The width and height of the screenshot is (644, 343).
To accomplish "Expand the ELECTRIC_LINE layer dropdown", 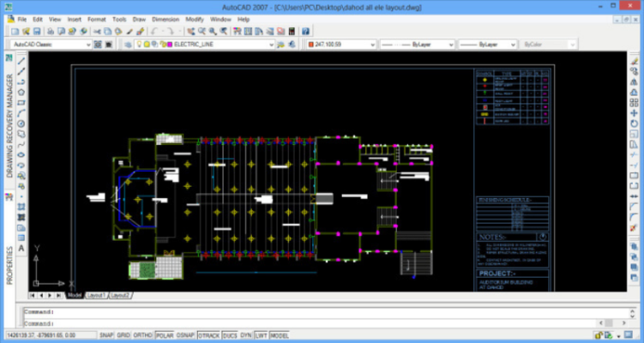I will (x=272, y=44).
